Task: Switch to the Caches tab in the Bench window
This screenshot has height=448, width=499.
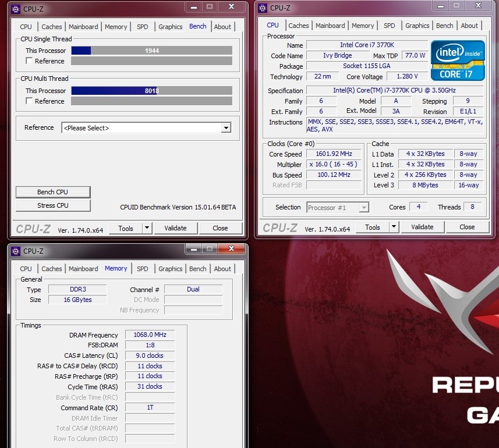Action: 52,27
